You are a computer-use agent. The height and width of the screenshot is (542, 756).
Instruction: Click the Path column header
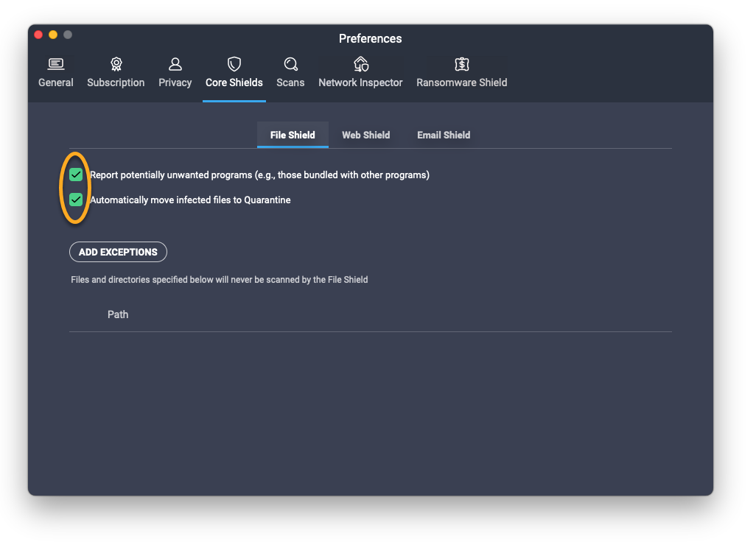[x=118, y=314]
